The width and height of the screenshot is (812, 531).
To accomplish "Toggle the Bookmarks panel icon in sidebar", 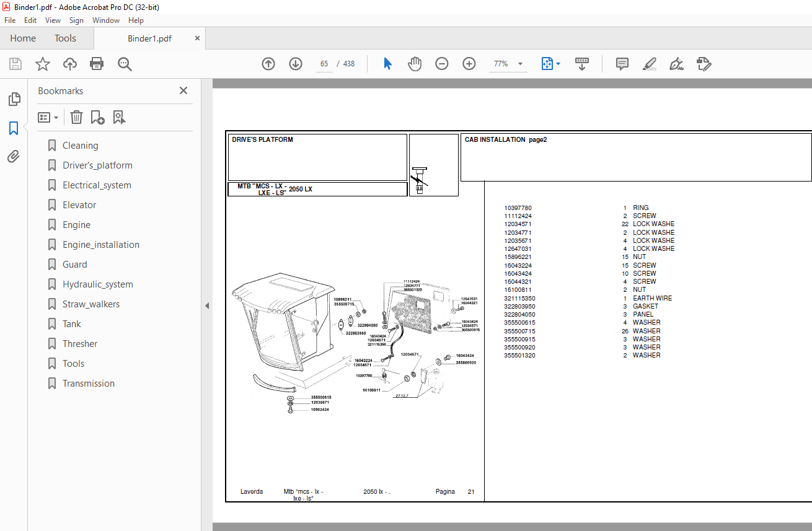I will 14,128.
